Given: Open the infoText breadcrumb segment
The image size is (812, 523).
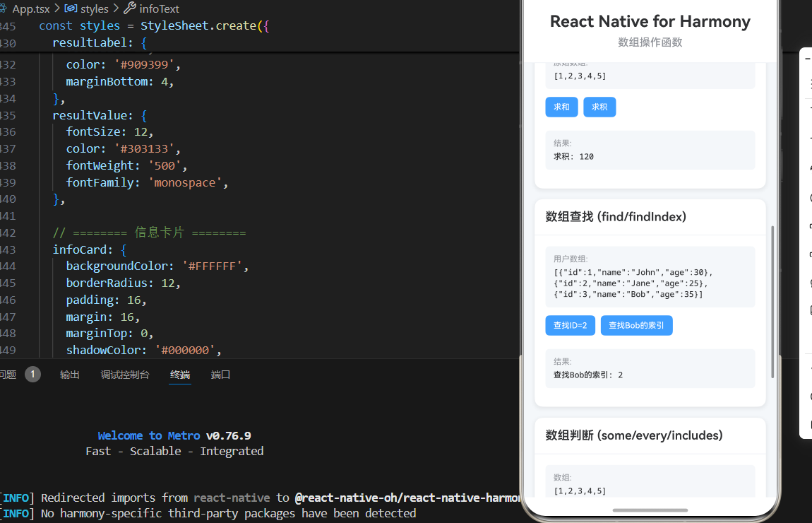Looking at the screenshot, I should (x=152, y=8).
